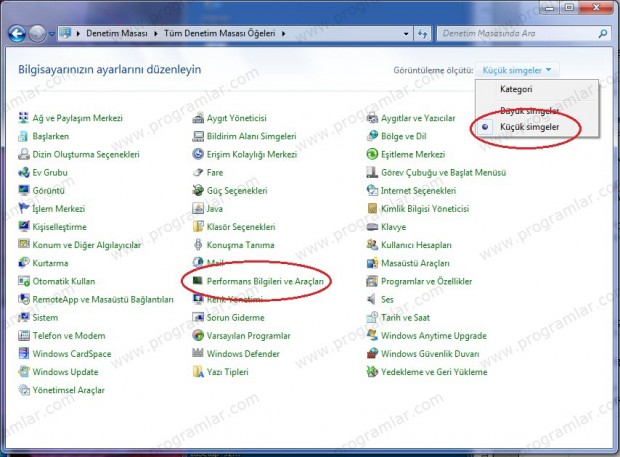The height and width of the screenshot is (457, 620).
Task: Click the Windows Güvenlik Duvarı icon
Action: pos(372,353)
